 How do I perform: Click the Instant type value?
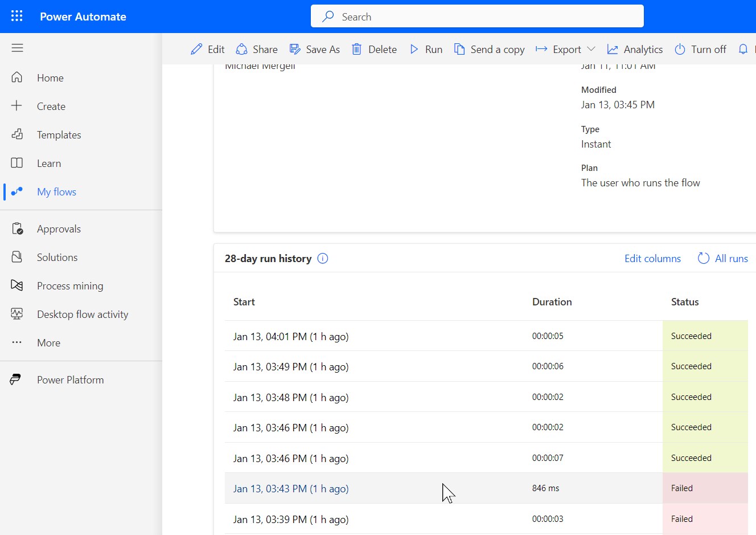596,144
